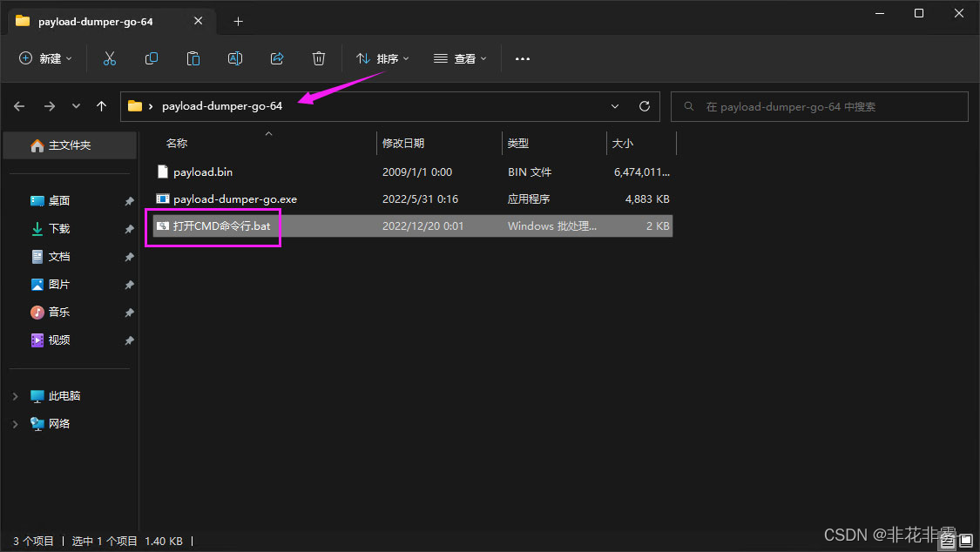Sort by 名称 column header
This screenshot has height=552, width=980.
177,144
